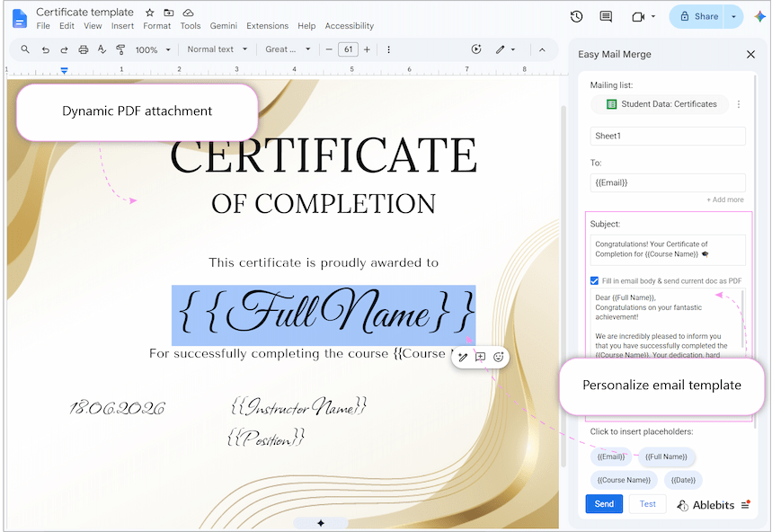Print the document
Viewport: 781px width, 532px height.
(84, 49)
